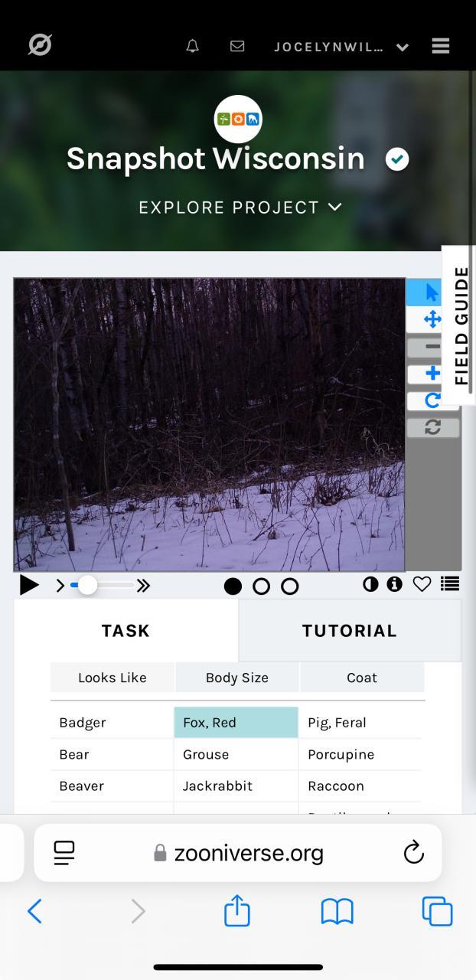Open the hamburger site menu
The width and height of the screenshot is (476, 980).
[x=440, y=46]
